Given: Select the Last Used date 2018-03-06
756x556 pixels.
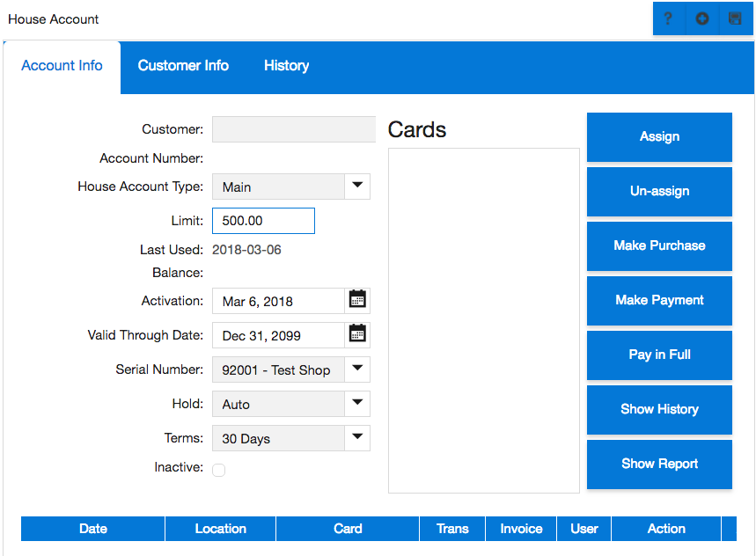Looking at the screenshot, I should (246, 250).
